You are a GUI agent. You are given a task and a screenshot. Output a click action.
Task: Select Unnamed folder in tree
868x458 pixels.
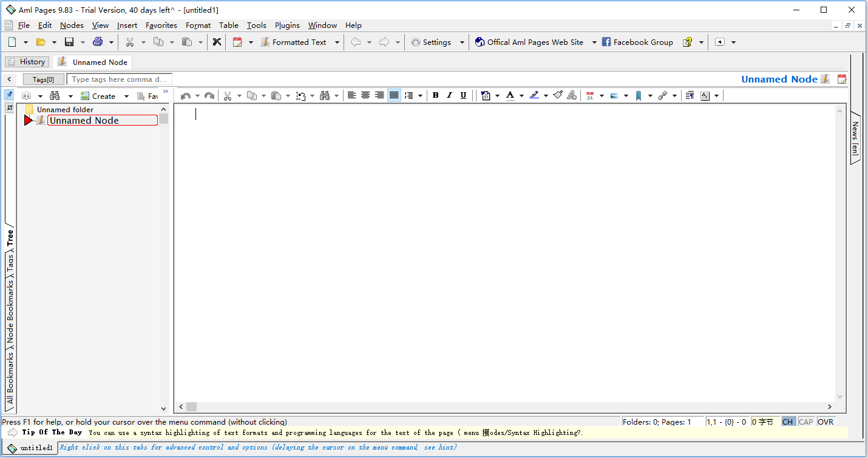click(65, 110)
